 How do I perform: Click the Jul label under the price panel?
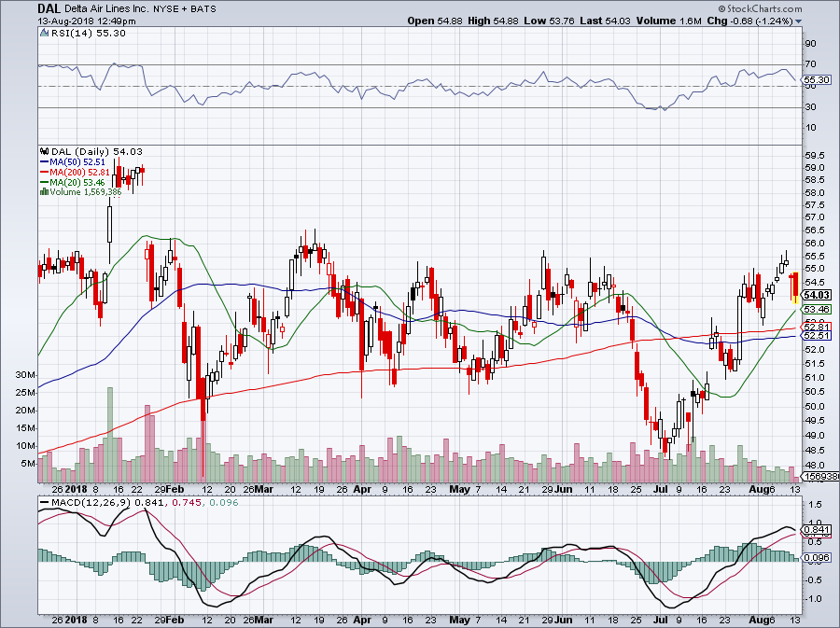click(662, 489)
